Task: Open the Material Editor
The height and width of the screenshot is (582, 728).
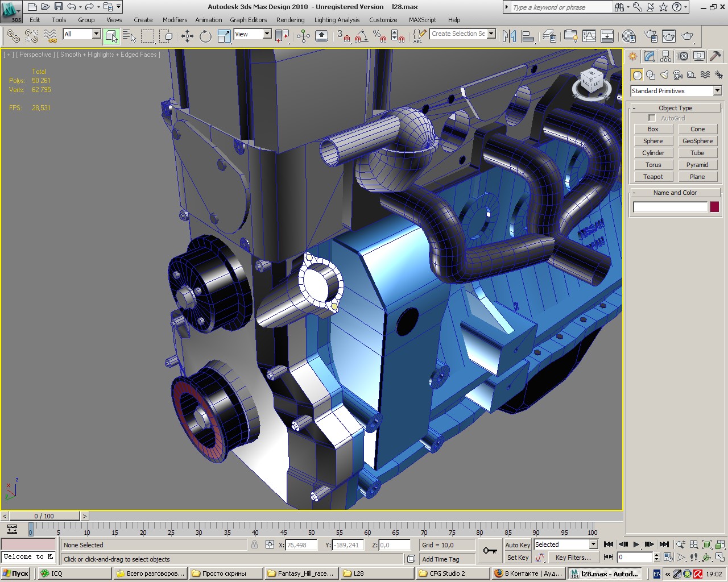Action: point(628,36)
